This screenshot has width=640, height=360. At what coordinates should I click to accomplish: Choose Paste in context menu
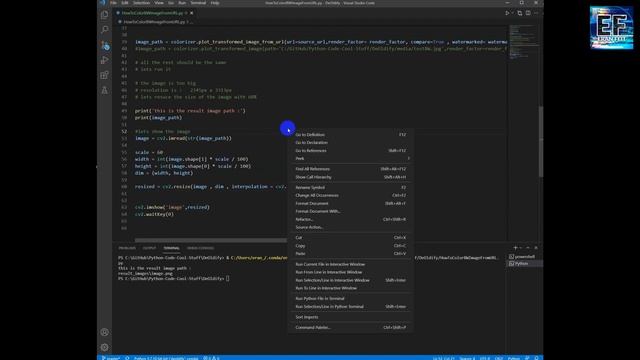351,253
